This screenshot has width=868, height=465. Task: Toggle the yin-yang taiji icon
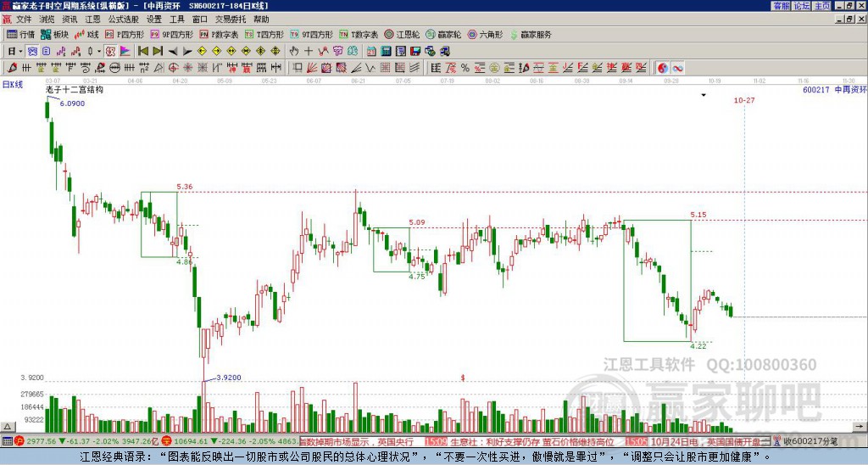[x=663, y=68]
